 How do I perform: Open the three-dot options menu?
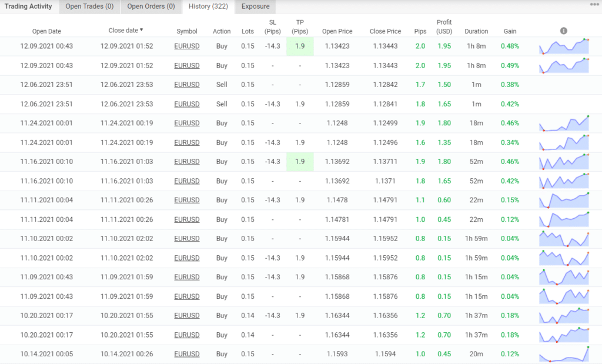pos(594,5)
